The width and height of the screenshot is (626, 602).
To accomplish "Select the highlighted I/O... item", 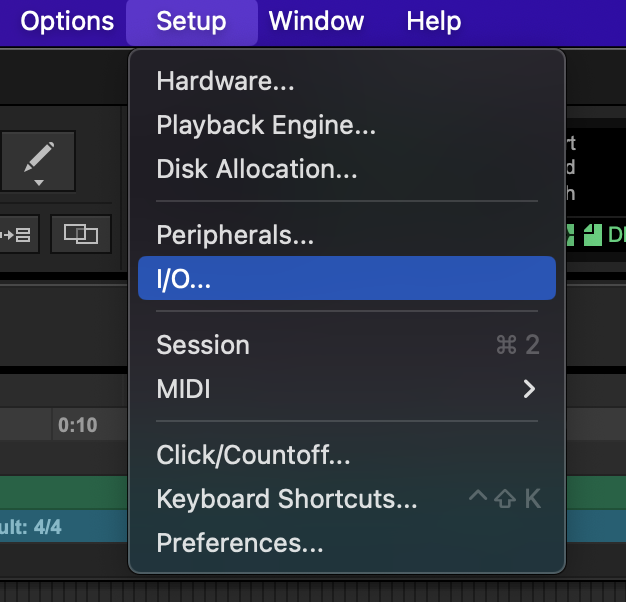I will [x=347, y=278].
